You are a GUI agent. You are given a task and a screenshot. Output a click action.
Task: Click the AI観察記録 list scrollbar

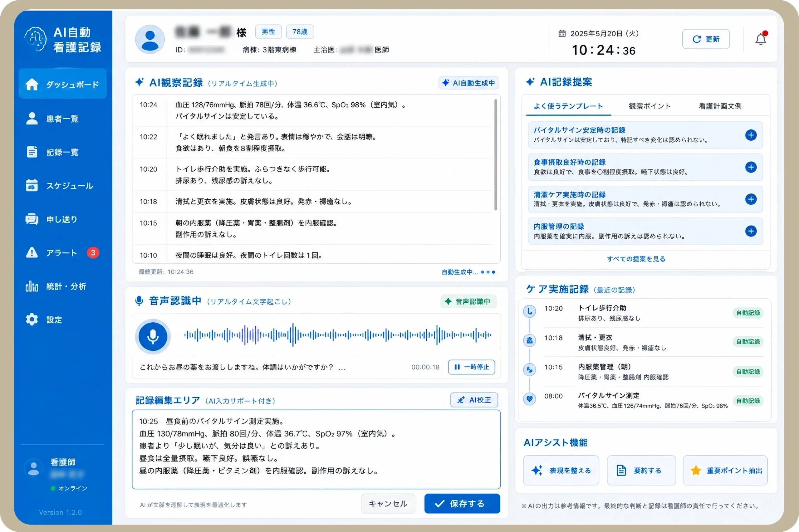coord(496,154)
